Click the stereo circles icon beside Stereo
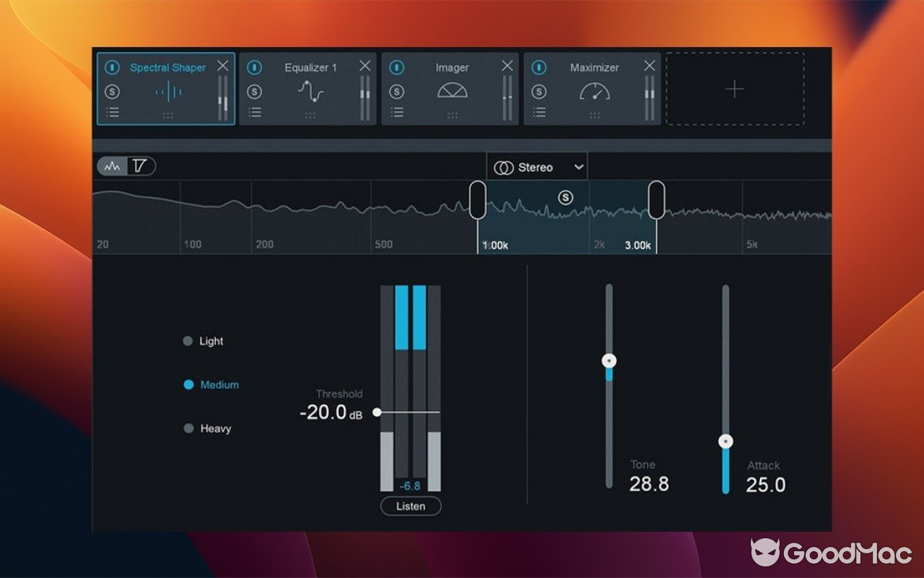The width and height of the screenshot is (924, 578). coord(505,167)
